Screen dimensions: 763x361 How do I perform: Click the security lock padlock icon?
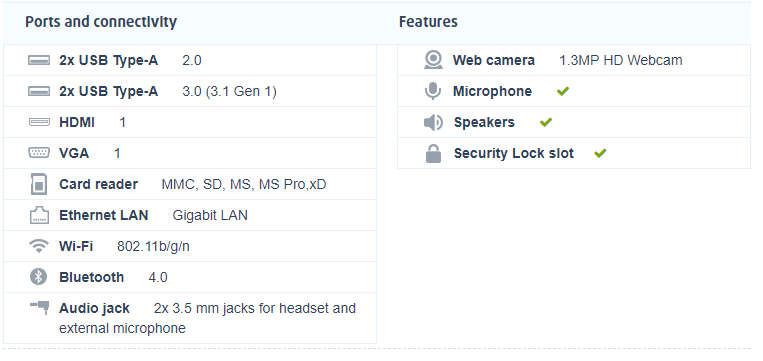433,153
